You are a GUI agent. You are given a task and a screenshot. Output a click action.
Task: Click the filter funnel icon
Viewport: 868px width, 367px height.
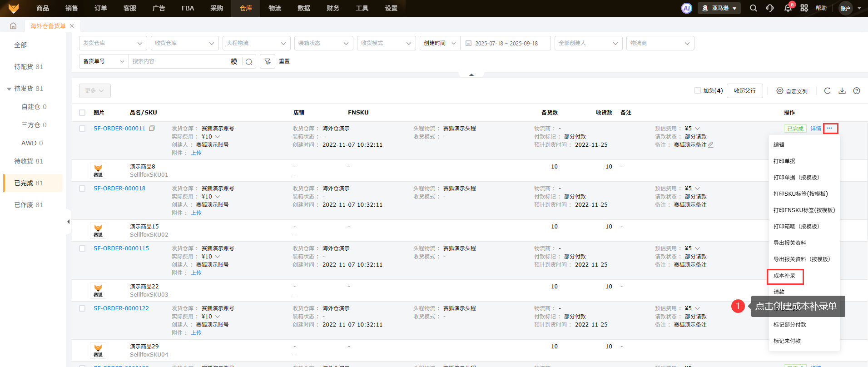(x=268, y=61)
